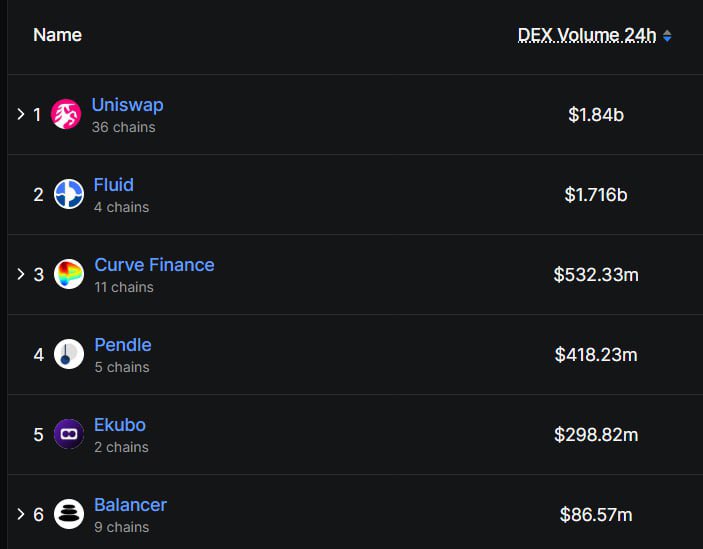Expand the Curve Finance row chevron
This screenshot has height=549, width=703.
pyautogui.click(x=21, y=274)
